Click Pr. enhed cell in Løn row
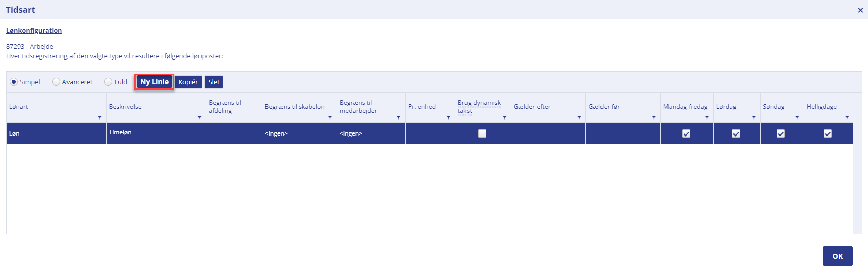This screenshot has width=868, height=270. click(x=430, y=133)
